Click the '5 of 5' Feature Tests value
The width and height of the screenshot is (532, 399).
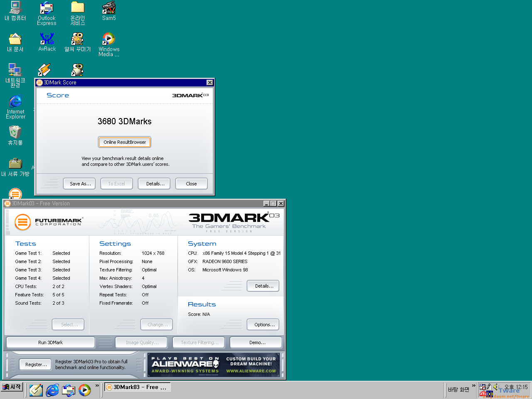point(59,295)
